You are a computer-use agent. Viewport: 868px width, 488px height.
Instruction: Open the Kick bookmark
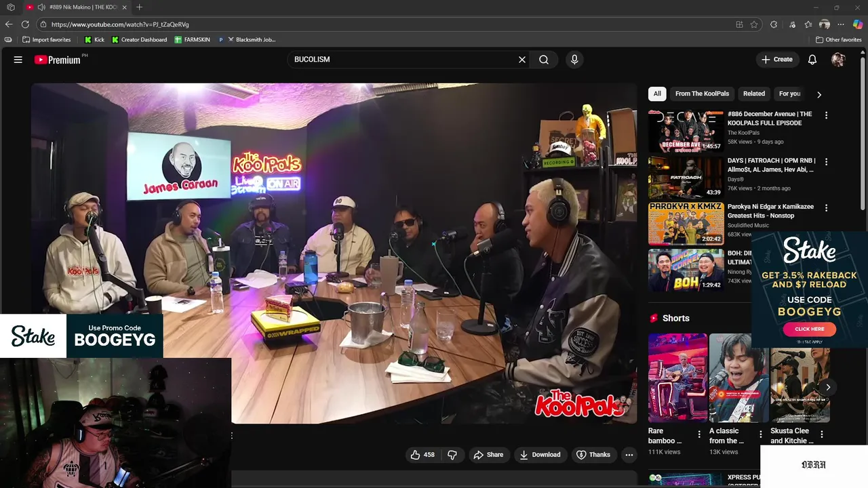tap(94, 39)
